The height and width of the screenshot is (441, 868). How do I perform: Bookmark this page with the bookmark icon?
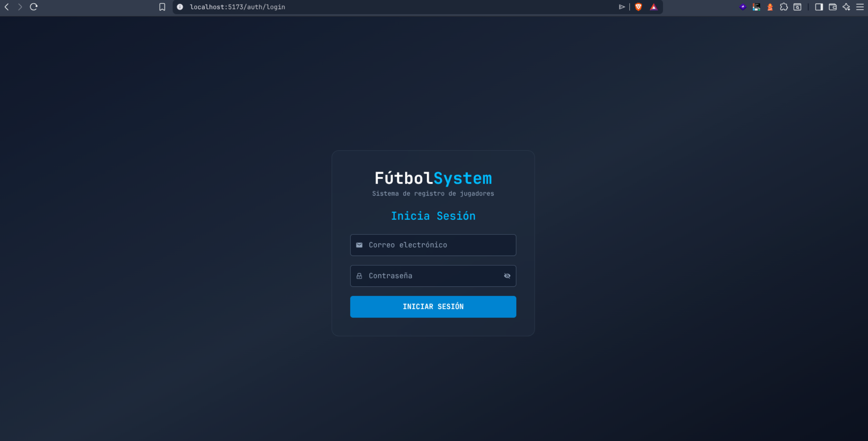(x=162, y=7)
